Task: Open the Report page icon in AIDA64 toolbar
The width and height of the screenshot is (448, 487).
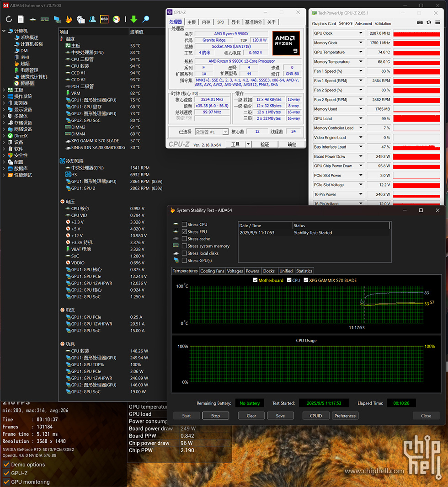Action: click(x=21, y=19)
